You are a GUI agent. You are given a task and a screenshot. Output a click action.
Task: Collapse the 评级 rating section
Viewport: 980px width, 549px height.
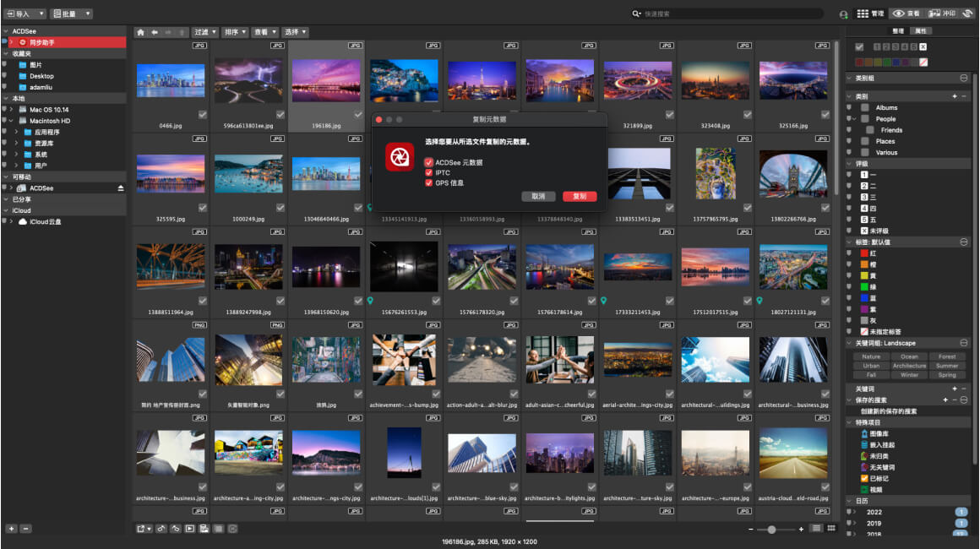coord(849,164)
